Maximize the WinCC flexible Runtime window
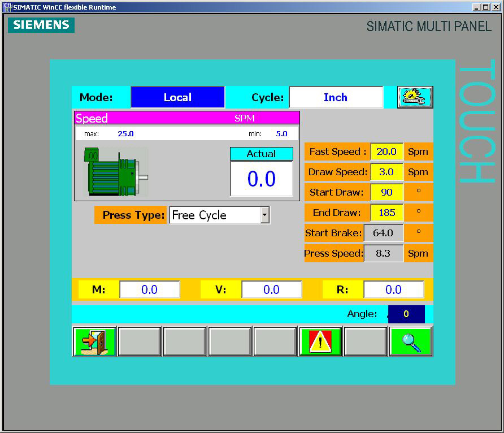The image size is (504, 433). point(486,7)
